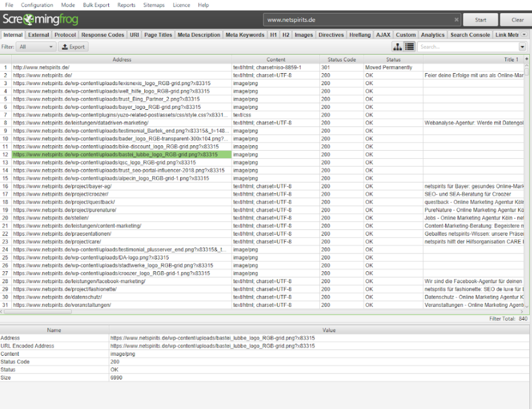Export the current table data
Image resolution: width=532 pixels, height=409 pixels.
(x=73, y=47)
